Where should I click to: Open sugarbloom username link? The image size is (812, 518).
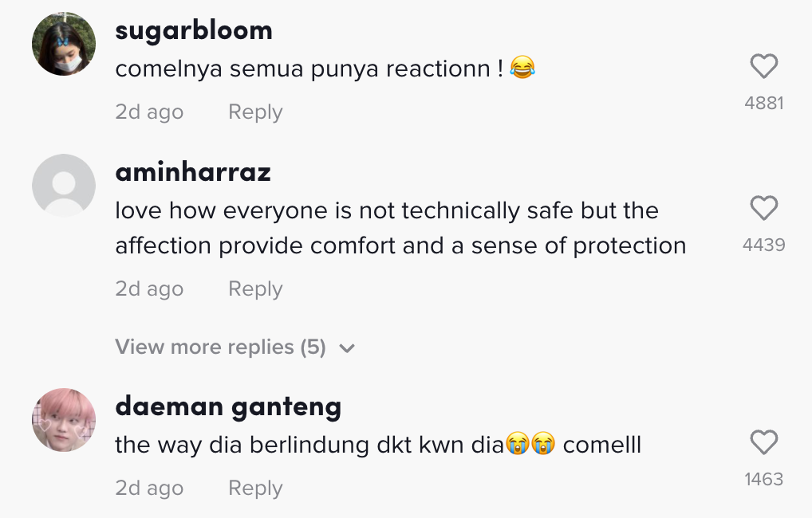click(x=194, y=30)
